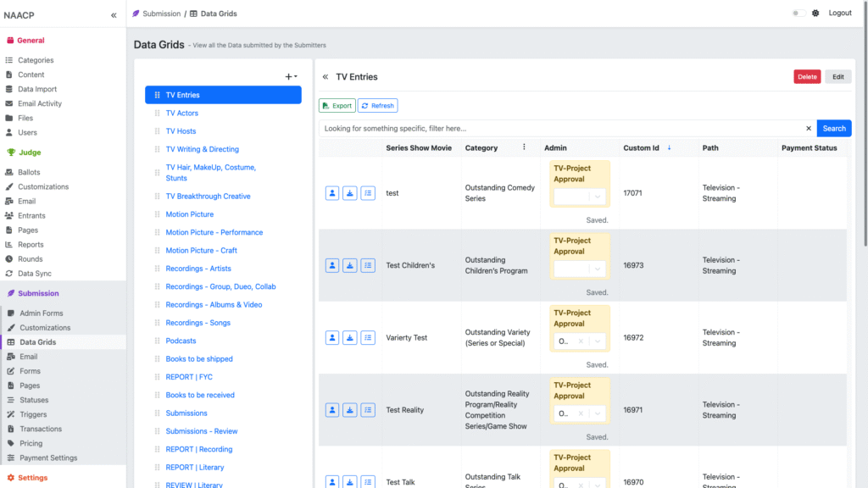868x488 pixels.
Task: Toggle the theme switch in the top bar
Action: (798, 14)
